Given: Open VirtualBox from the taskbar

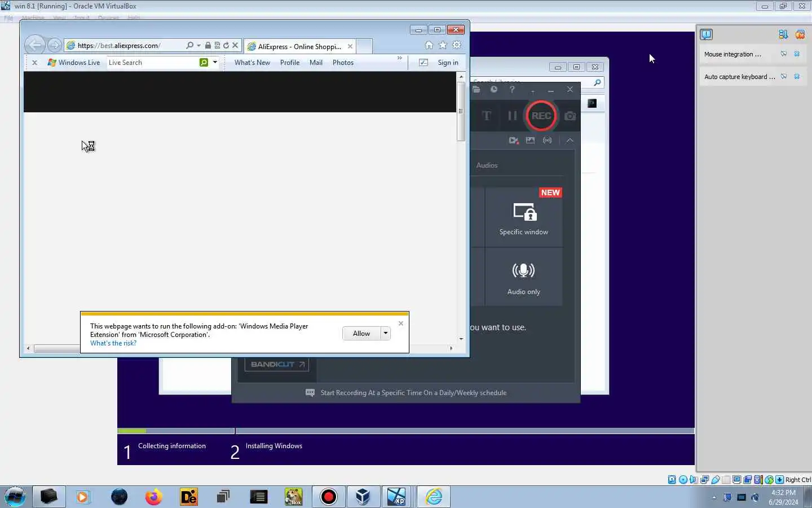Looking at the screenshot, I should click(363, 497).
